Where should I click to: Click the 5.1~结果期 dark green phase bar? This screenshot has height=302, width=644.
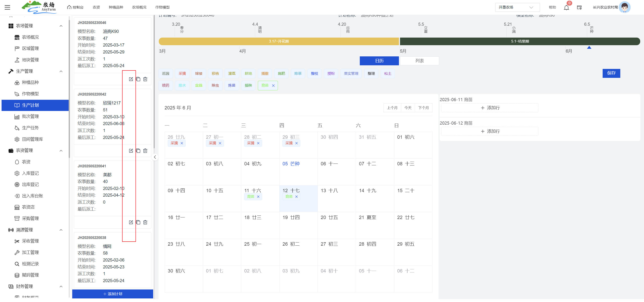[519, 41]
